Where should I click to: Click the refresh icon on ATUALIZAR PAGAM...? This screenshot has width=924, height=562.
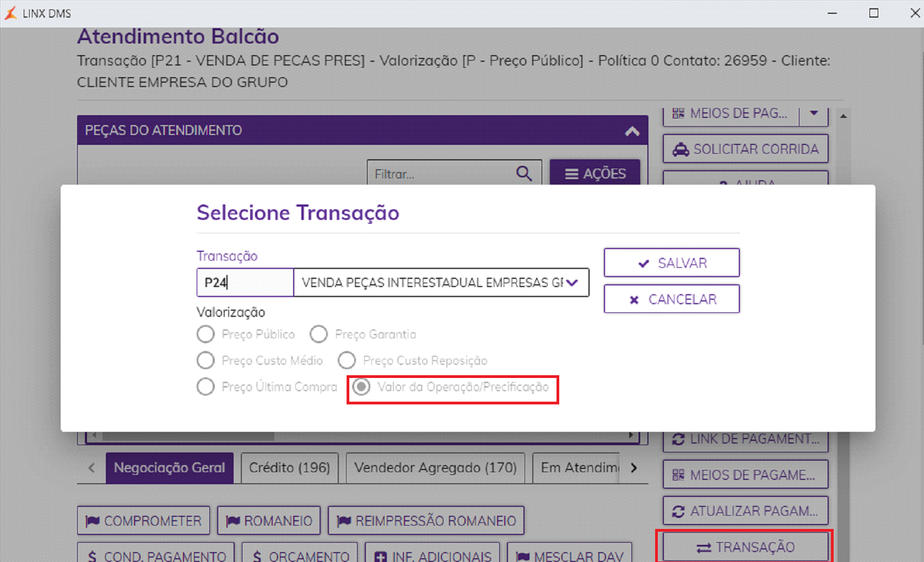click(x=678, y=511)
